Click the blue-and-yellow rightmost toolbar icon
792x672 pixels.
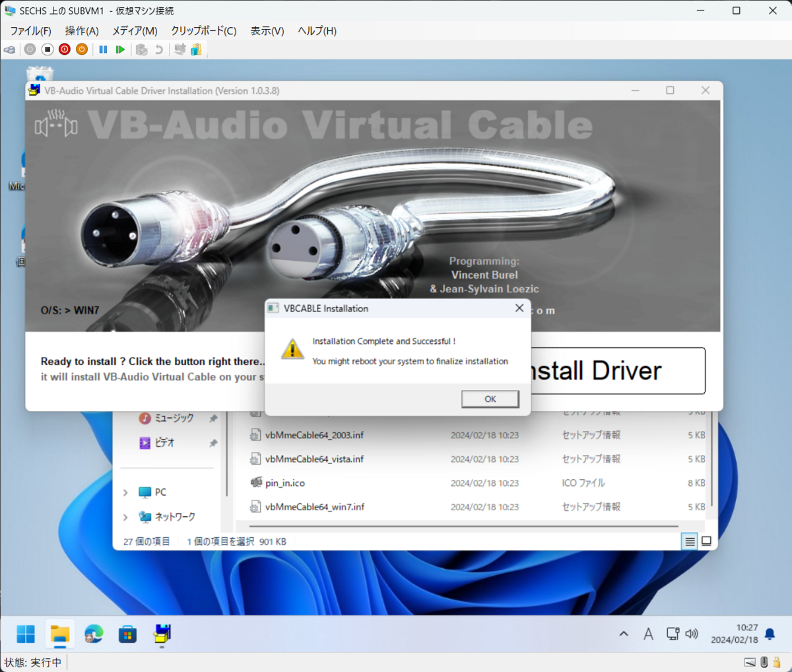point(196,50)
